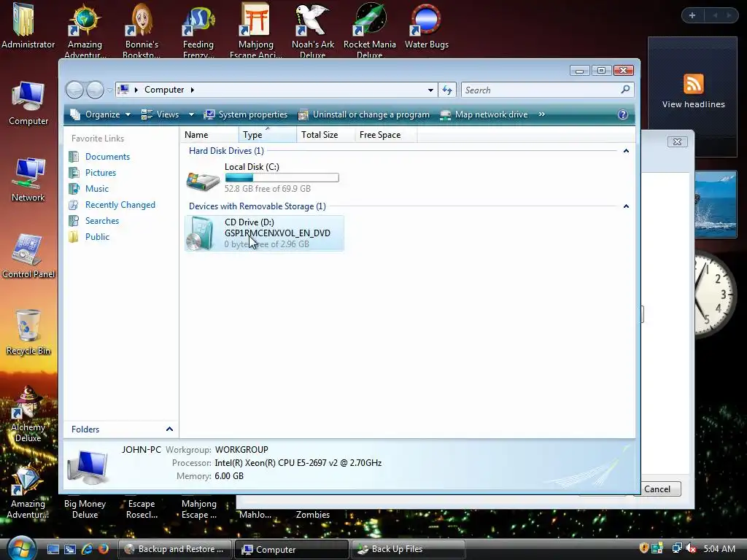Open the Views dropdown arrow
This screenshot has width=747, height=560.
(191, 114)
